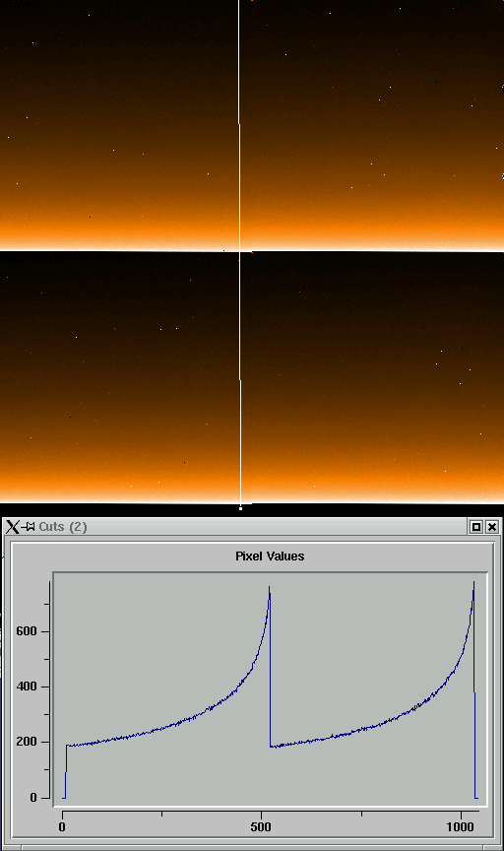Click the 0 label on the x-axis
The width and height of the screenshot is (504, 851).
[62, 826]
